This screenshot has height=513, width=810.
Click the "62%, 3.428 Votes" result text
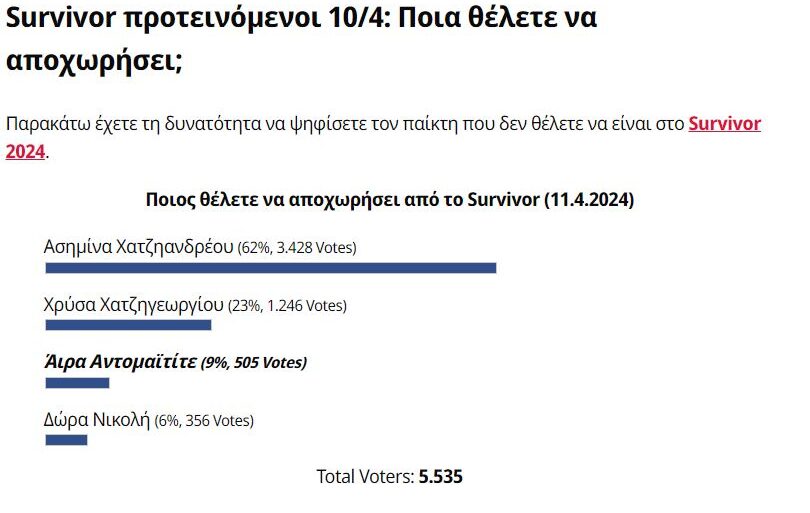click(297, 247)
